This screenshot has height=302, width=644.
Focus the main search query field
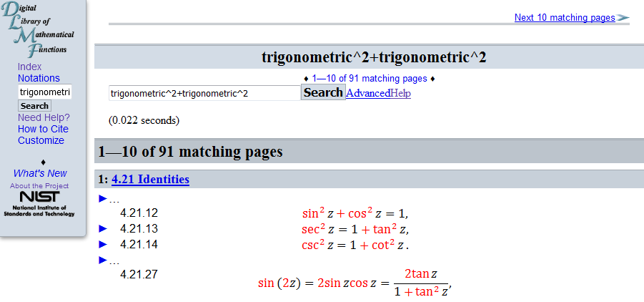(204, 93)
